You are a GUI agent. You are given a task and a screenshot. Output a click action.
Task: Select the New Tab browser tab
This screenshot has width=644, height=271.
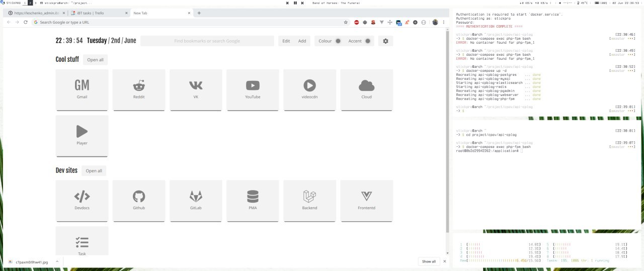161,13
